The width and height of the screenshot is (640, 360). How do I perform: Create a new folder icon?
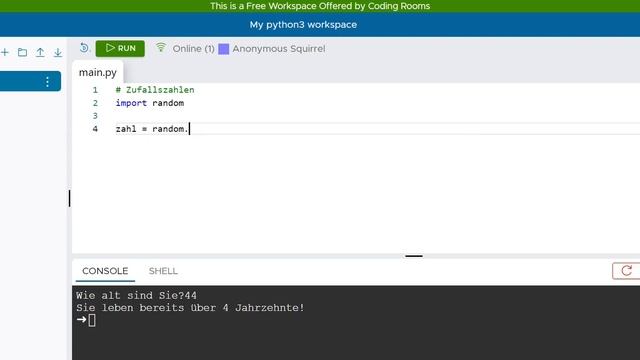click(x=22, y=52)
